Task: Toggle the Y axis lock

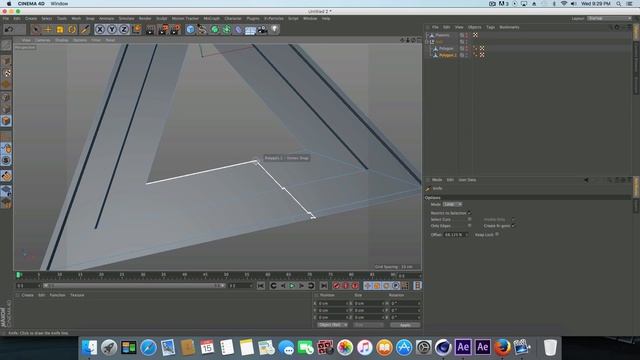Action: [112, 29]
